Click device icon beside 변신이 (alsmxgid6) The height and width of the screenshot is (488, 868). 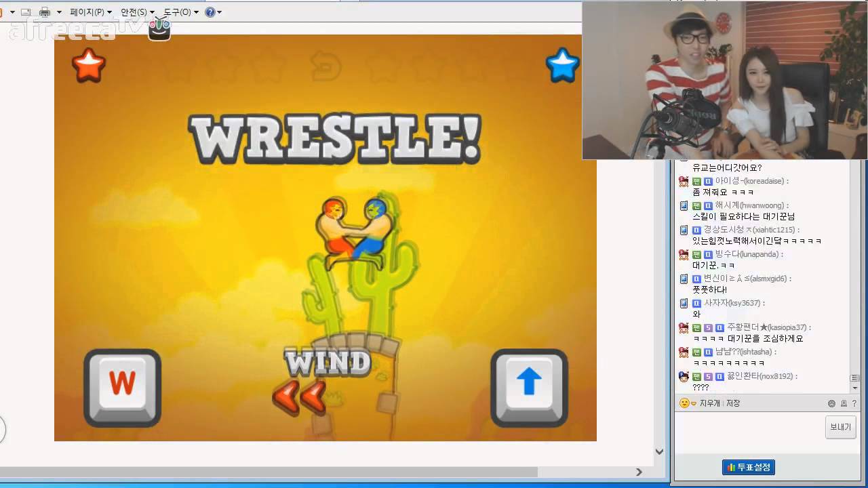click(684, 279)
